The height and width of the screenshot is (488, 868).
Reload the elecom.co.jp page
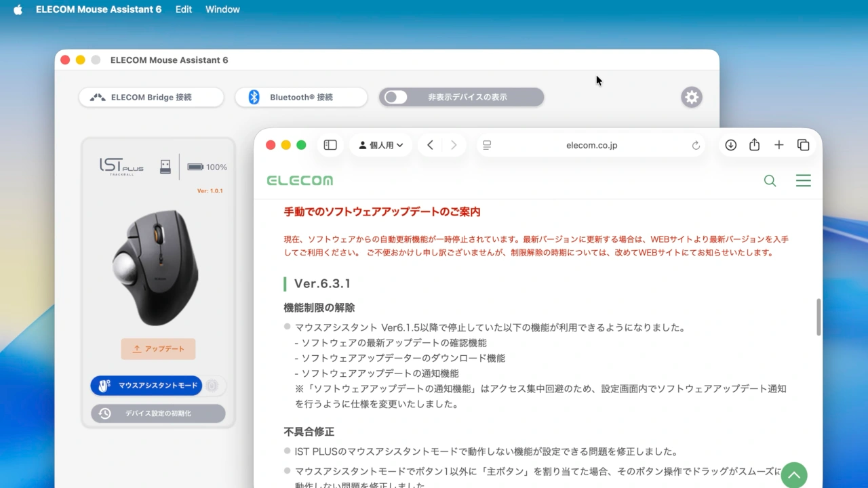696,145
